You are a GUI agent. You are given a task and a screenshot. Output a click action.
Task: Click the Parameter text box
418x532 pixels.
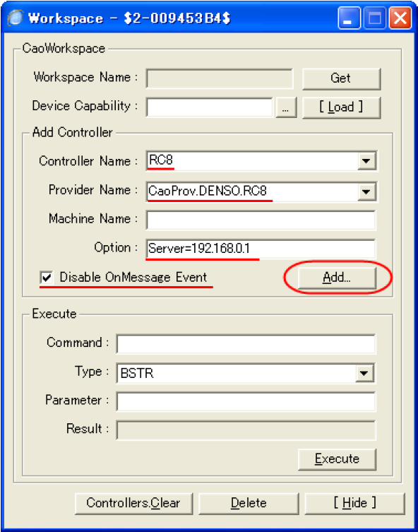pos(246,401)
